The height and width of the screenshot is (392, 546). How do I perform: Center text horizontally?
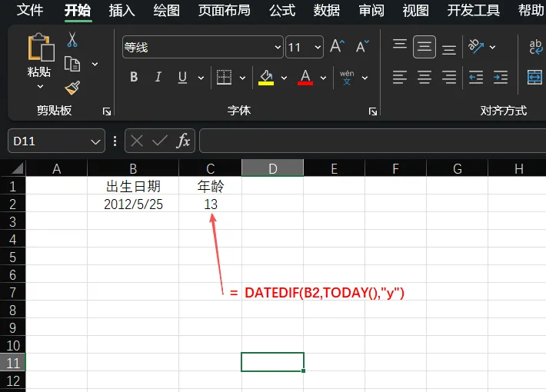tap(424, 77)
